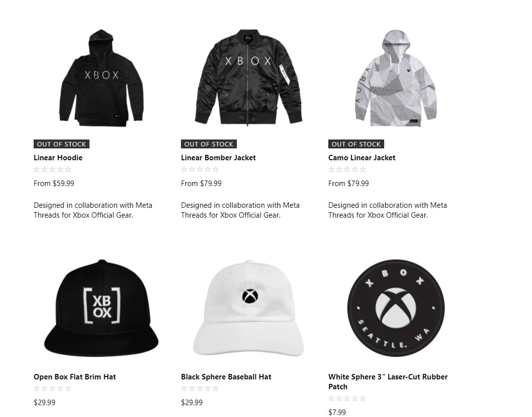This screenshot has height=417, width=532.
Task: Click star rating under Black Sphere Baseball Hat
Action: (200, 388)
